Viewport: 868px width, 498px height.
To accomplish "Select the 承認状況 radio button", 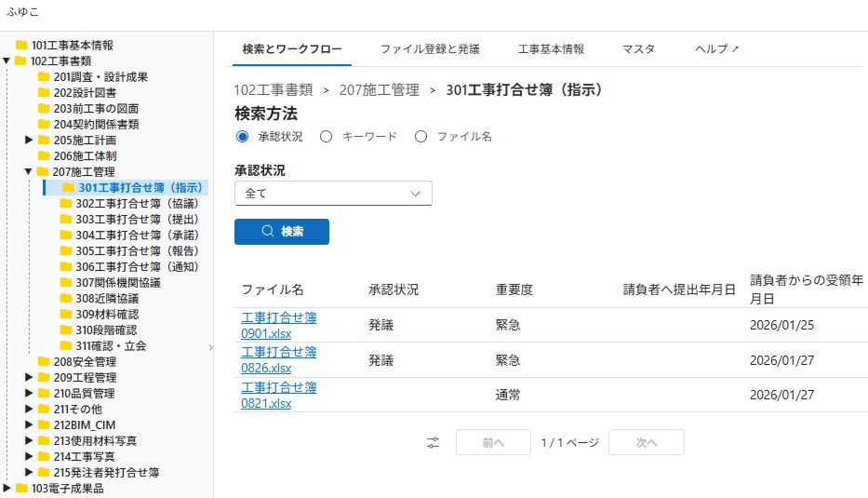I will (243, 137).
